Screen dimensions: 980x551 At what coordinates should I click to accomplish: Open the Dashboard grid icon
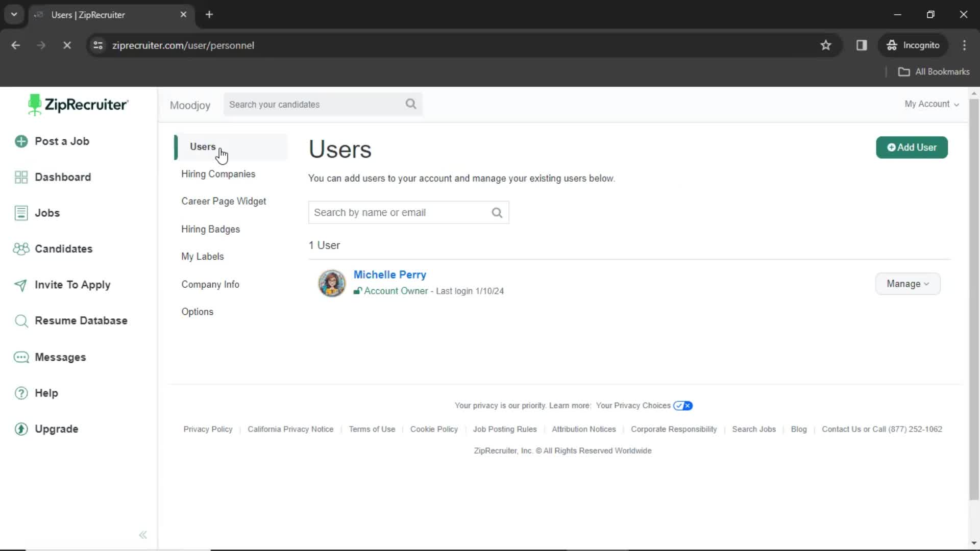point(21,177)
